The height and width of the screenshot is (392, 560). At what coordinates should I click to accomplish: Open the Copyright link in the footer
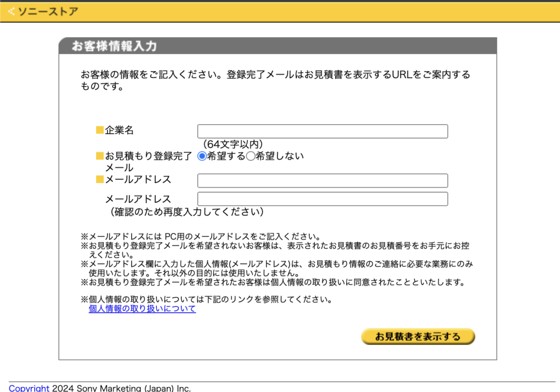29,388
